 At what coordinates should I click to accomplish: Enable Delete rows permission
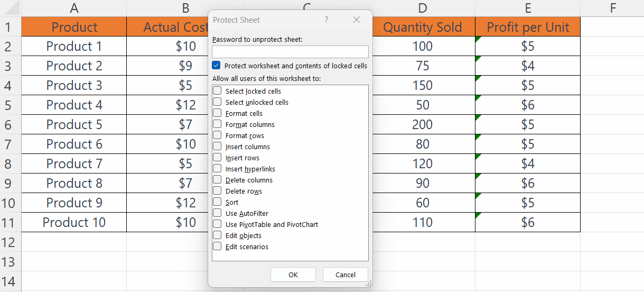coord(217,191)
